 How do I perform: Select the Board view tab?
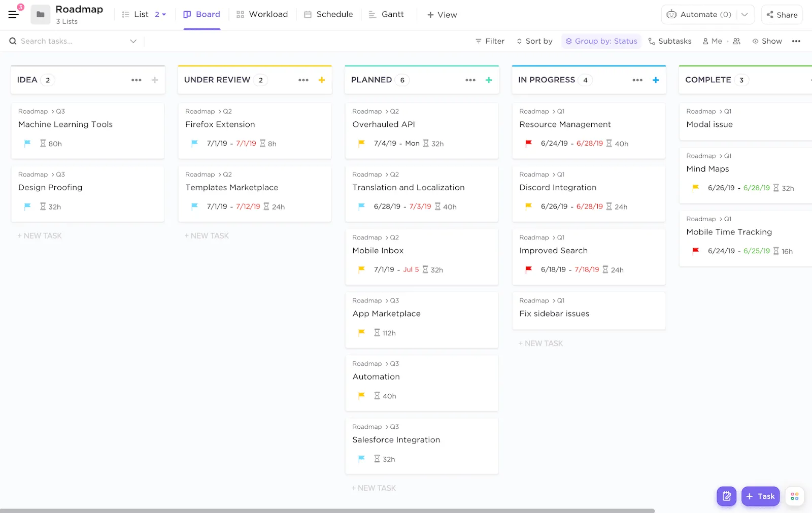(x=202, y=14)
